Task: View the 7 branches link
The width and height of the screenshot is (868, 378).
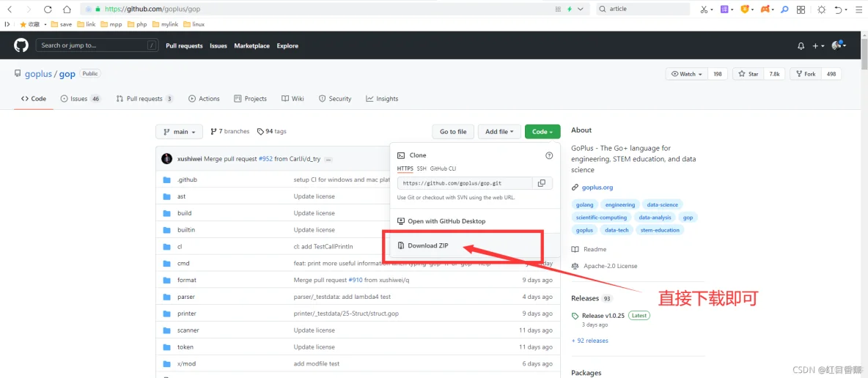Action: (x=229, y=132)
